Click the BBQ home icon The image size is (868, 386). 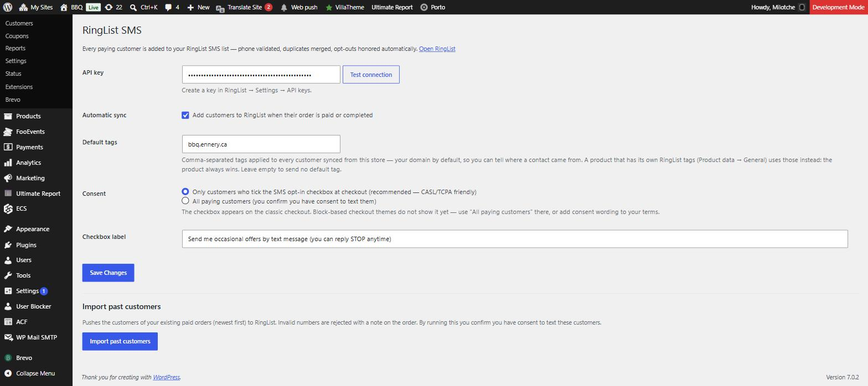point(64,7)
